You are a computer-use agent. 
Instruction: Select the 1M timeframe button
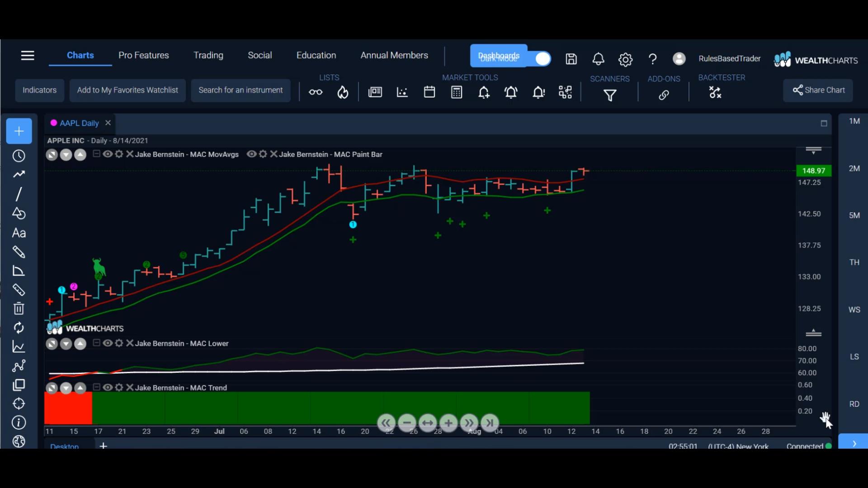click(x=854, y=121)
